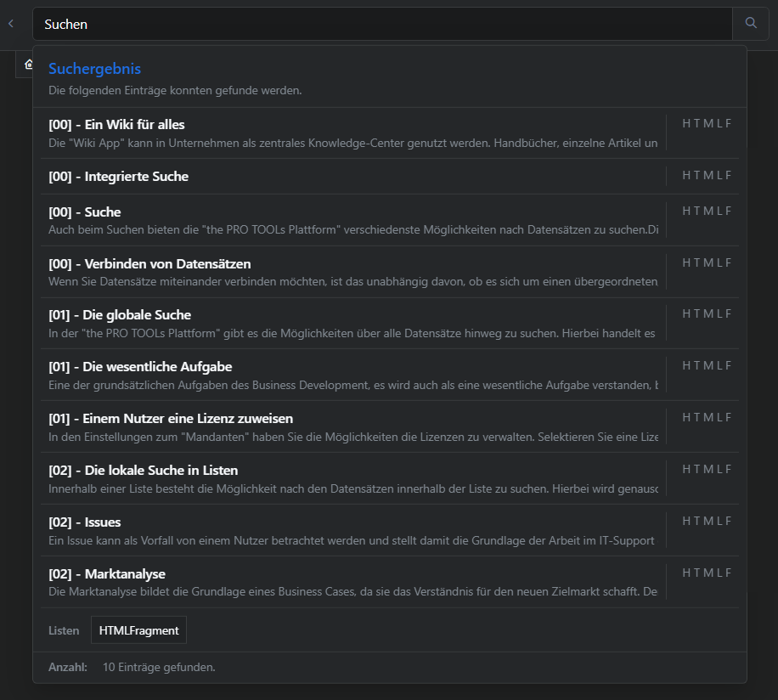
Task: Click the home icon behind the panel
Action: (29, 64)
